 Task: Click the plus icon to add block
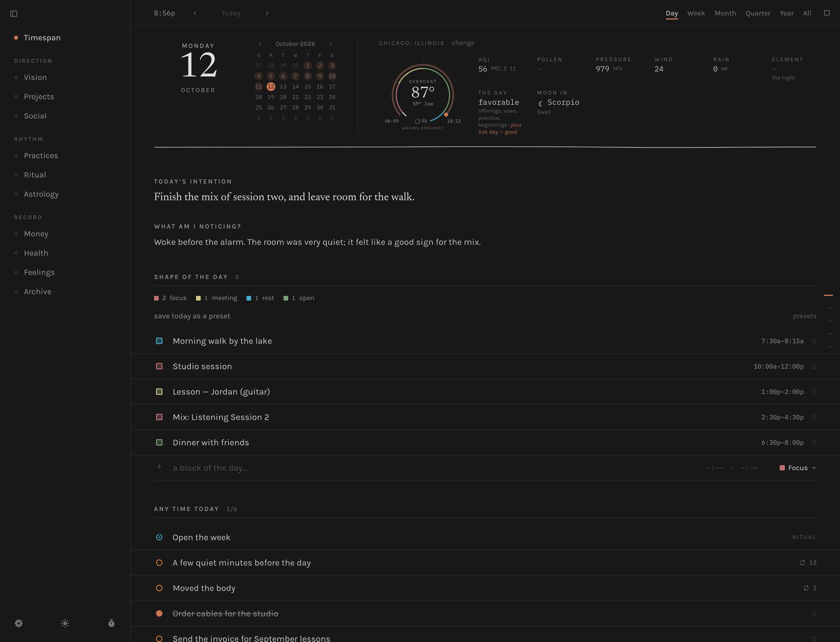pos(159,466)
